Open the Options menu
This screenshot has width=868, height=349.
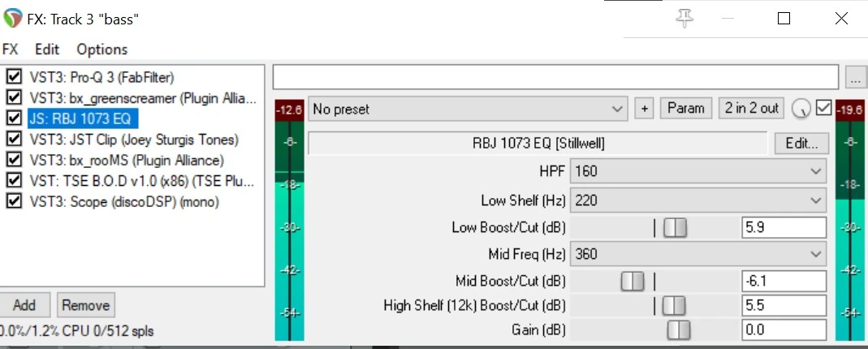click(x=101, y=50)
